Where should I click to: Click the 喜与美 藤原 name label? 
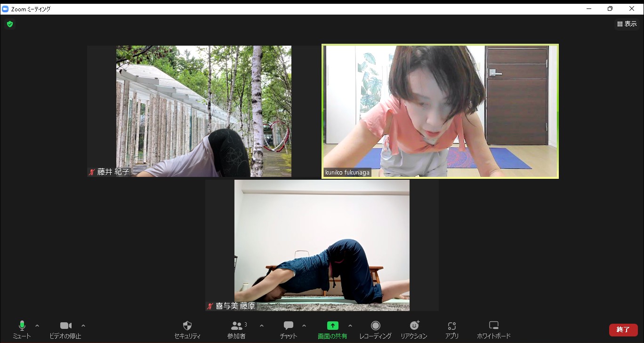pos(235,306)
